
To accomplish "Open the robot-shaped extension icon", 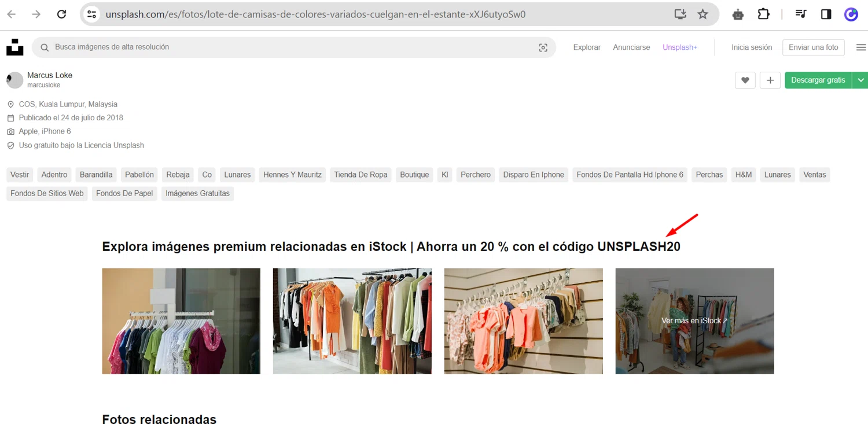I will click(x=738, y=14).
